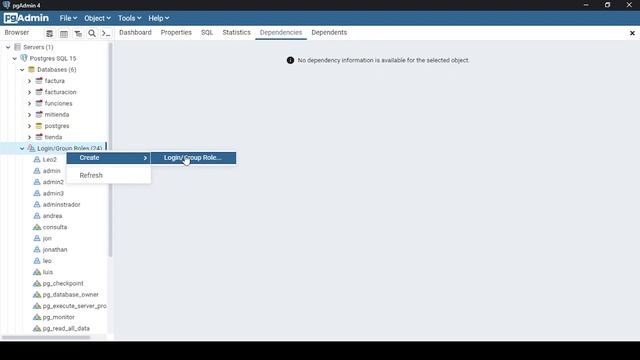The width and height of the screenshot is (640, 360).
Task: Switch to the SQL tab
Action: tap(207, 33)
